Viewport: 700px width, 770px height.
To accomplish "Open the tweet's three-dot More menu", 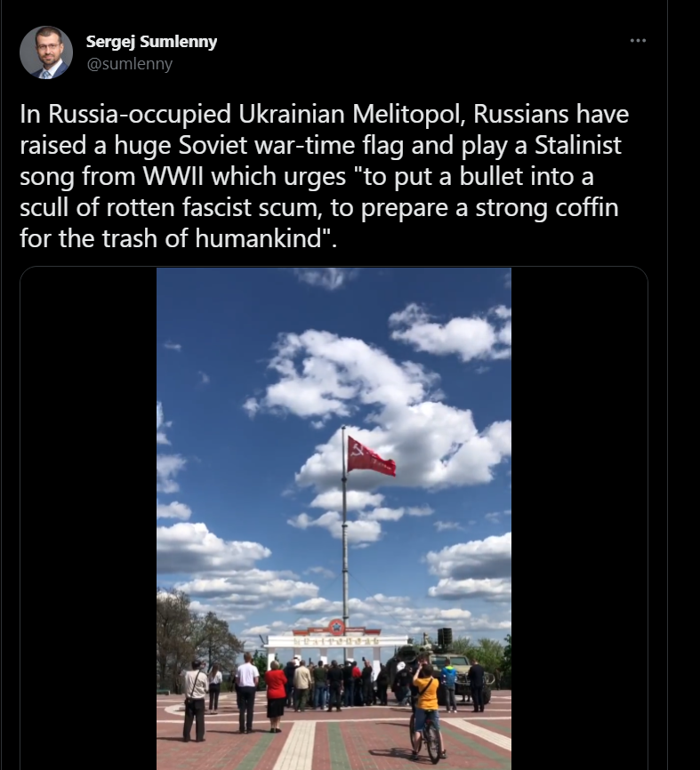I will pyautogui.click(x=638, y=41).
